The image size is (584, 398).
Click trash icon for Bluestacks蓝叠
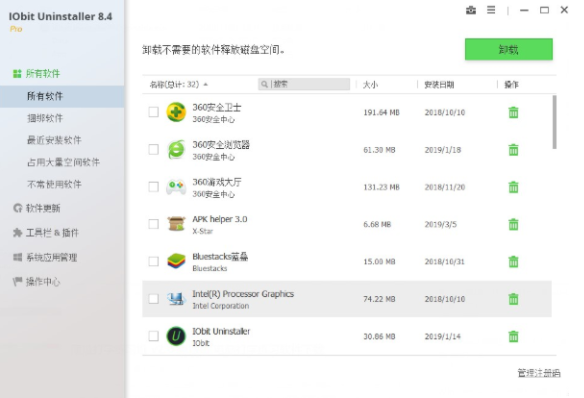tap(513, 261)
